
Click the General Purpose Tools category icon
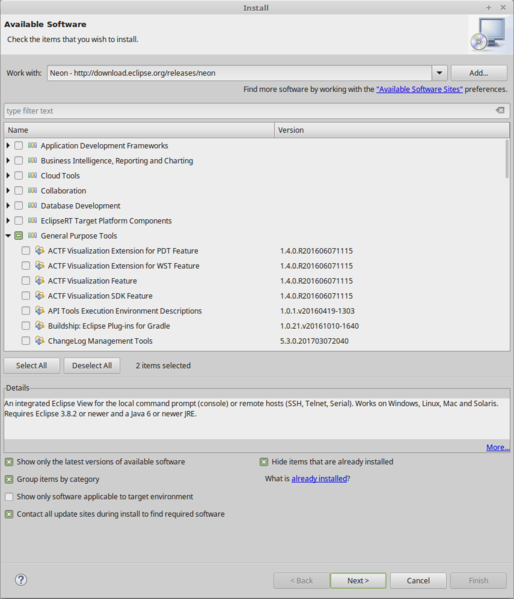click(x=32, y=235)
